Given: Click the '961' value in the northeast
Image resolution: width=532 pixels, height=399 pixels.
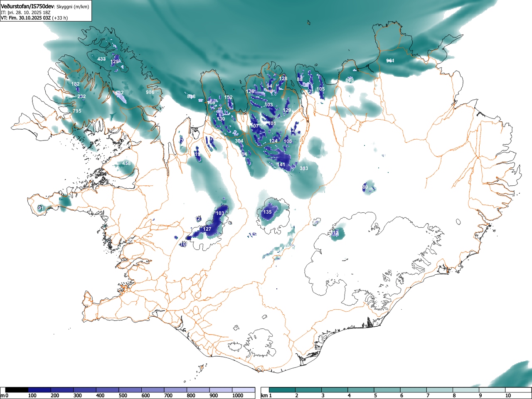Looking at the screenshot, I should tap(390, 61).
